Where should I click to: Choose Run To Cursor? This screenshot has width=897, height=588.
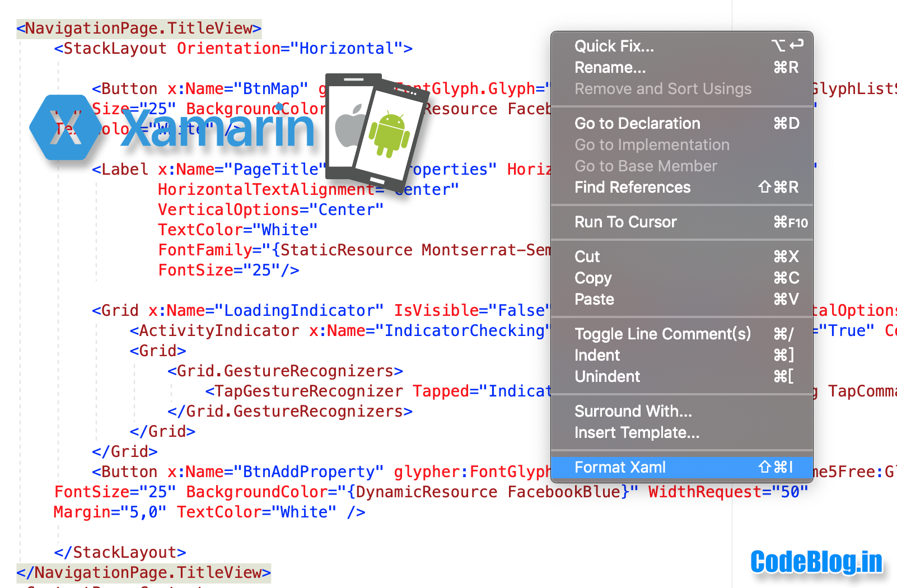coord(625,222)
